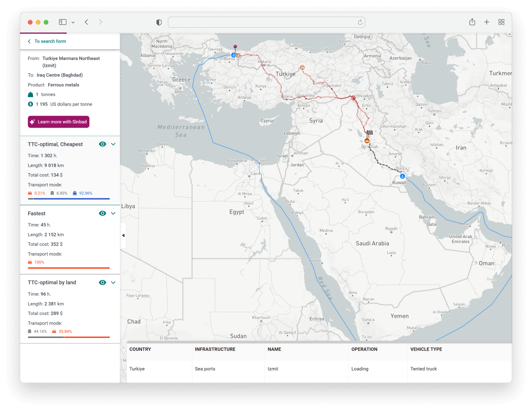
Task: Click the Safari sidebar toggle icon
Action: 63,22
